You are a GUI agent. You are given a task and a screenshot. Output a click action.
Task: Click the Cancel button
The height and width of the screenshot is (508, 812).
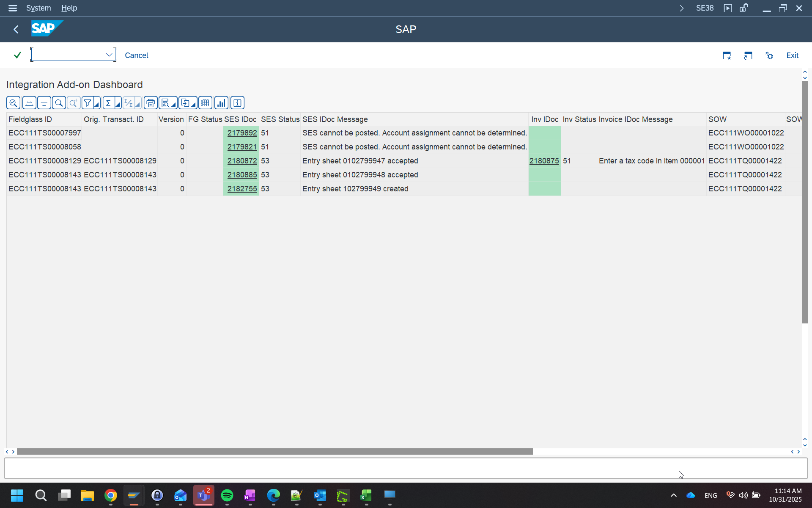pyautogui.click(x=137, y=55)
